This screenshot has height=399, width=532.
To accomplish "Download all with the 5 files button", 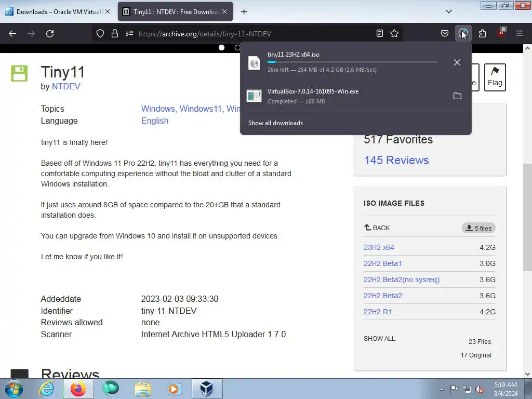I will point(478,228).
